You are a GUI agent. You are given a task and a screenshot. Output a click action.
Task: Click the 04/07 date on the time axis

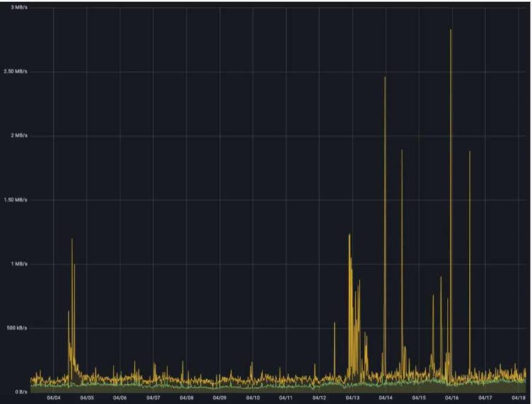tap(153, 398)
